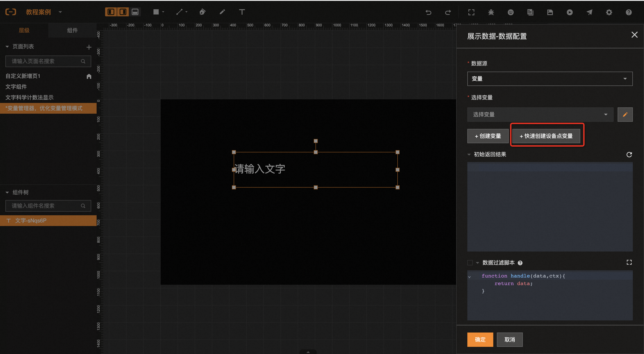This screenshot has height=354, width=644.
Task: Switch to the 组件 tab
Action: click(72, 30)
